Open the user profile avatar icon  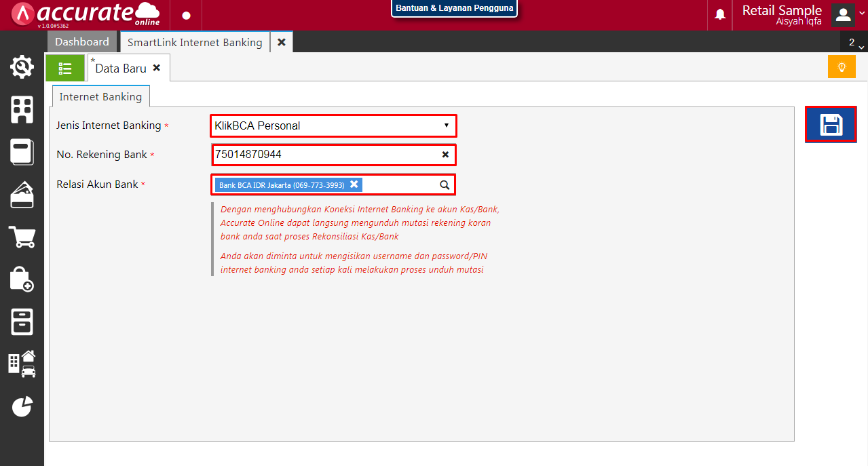point(843,14)
